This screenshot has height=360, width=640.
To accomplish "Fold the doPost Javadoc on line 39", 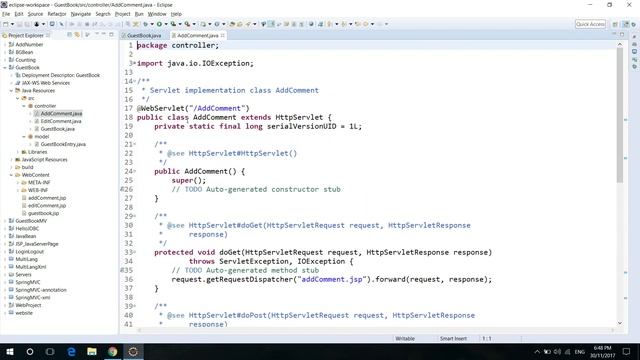I will [x=135, y=306].
